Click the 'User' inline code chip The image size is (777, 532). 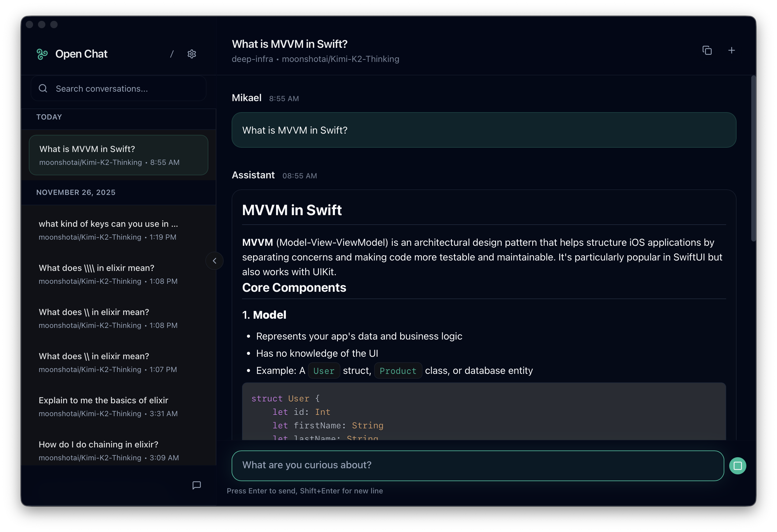click(324, 370)
